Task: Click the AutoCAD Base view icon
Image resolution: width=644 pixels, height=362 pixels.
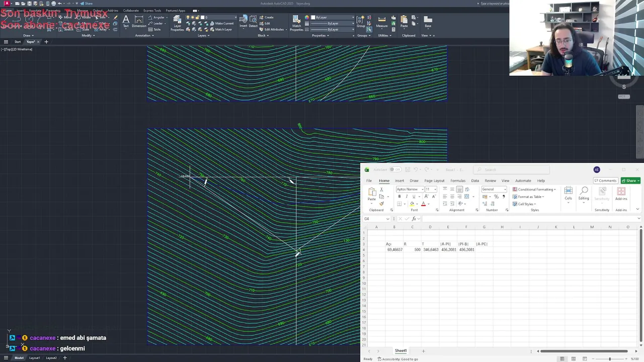Action: [428, 20]
